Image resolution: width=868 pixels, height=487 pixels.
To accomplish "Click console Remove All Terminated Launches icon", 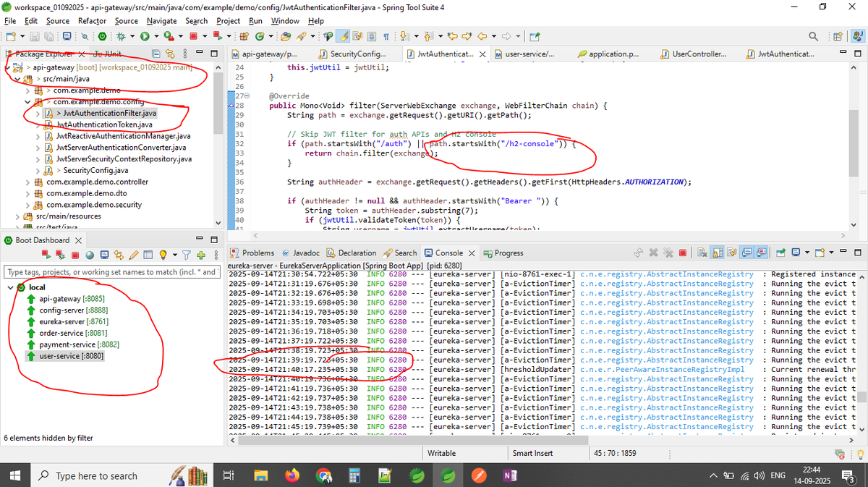I will click(668, 253).
